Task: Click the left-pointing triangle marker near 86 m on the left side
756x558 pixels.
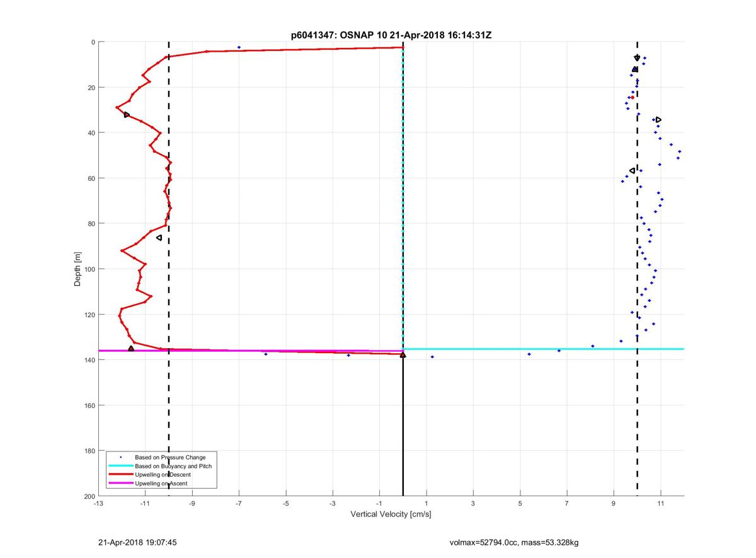Action: (x=159, y=238)
